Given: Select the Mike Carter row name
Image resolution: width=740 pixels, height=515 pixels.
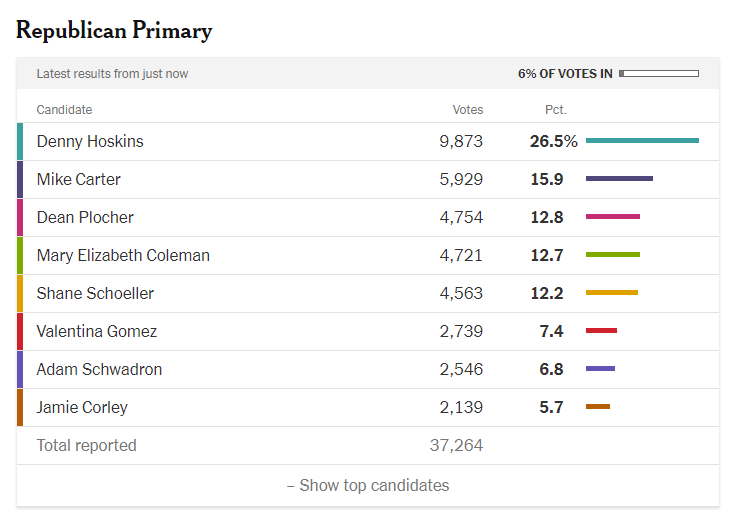Looking at the screenshot, I should 79,179.
